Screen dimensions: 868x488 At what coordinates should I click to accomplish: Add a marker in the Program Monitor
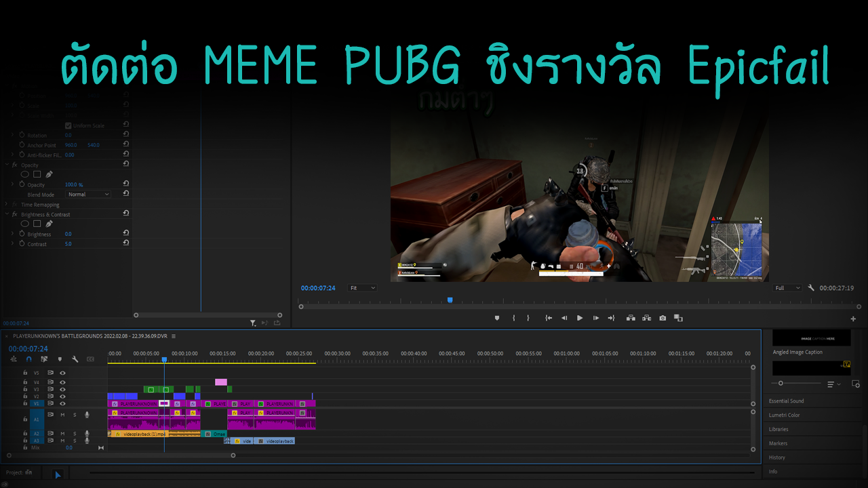(x=496, y=318)
